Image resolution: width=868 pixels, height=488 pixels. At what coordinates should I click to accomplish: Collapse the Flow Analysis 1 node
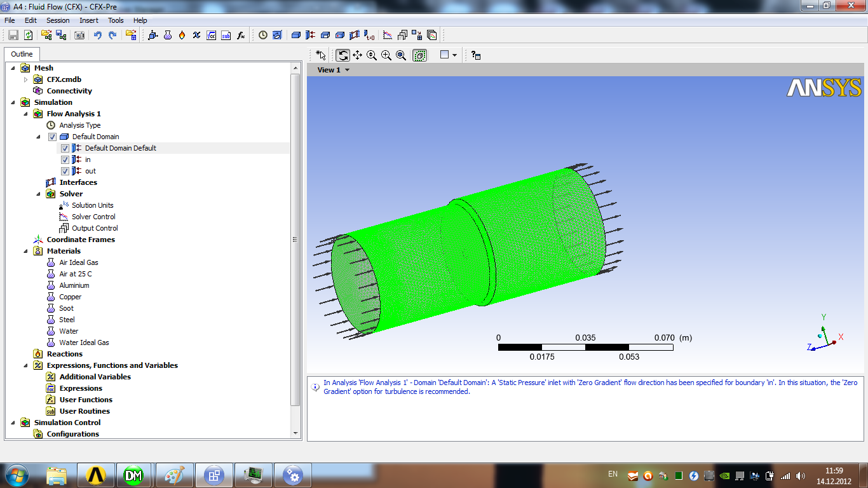[26, 114]
